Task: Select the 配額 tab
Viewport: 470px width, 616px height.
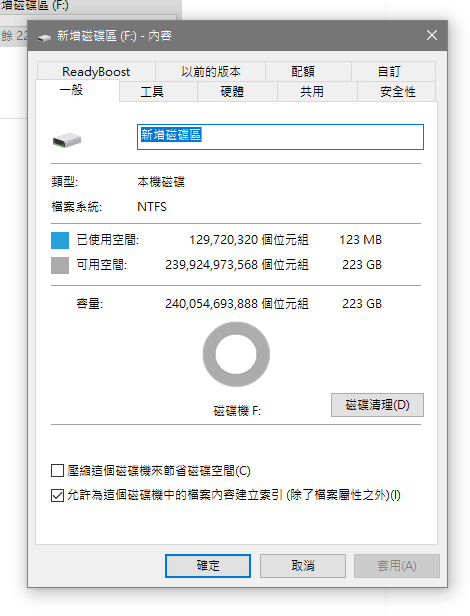Action: pyautogui.click(x=303, y=72)
